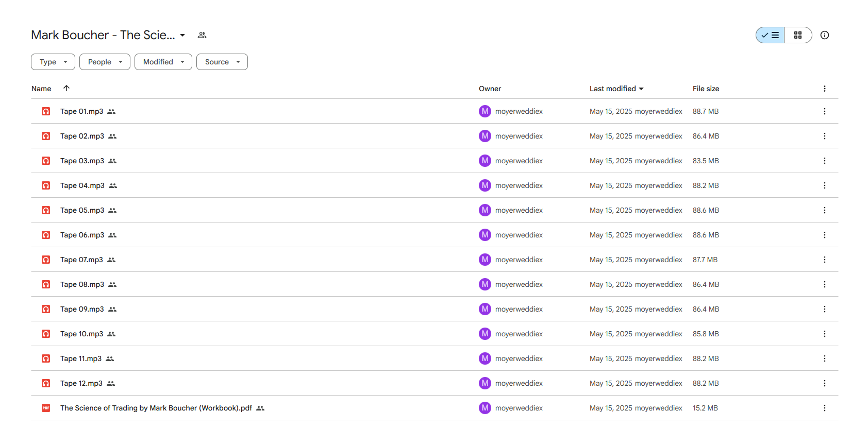Image resolution: width=868 pixels, height=445 pixels.
Task: Click owner avatar for Tape 08.mp3
Action: tap(485, 284)
